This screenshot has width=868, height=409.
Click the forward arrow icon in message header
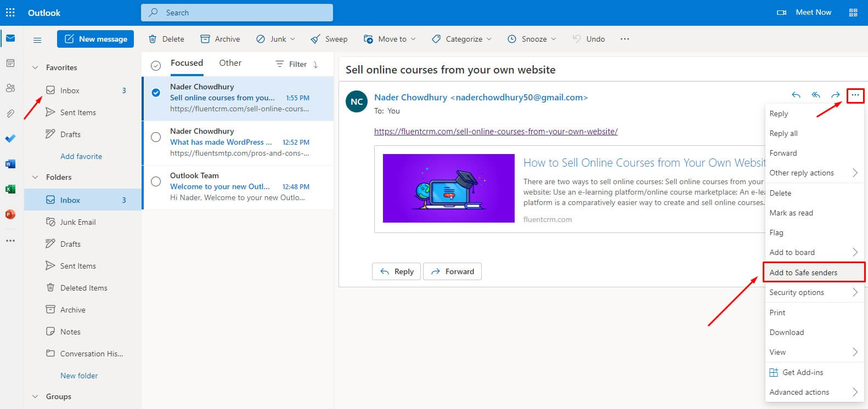(x=836, y=95)
